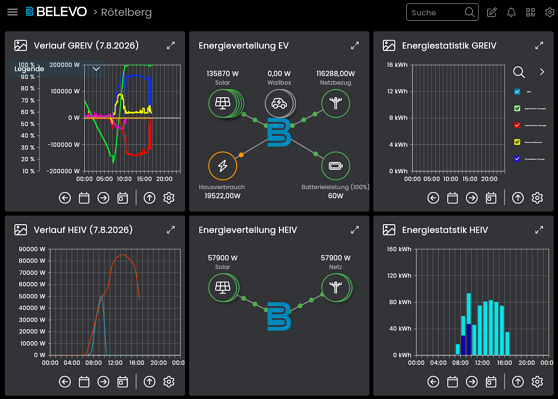Open Verlauf GREIV chart settings gear
The image size is (558, 399).
(169, 198)
